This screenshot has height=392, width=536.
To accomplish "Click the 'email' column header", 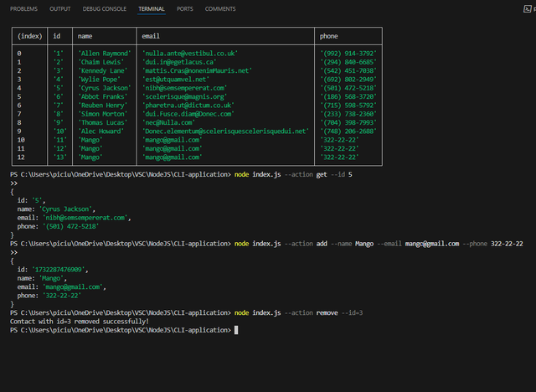I will [151, 36].
